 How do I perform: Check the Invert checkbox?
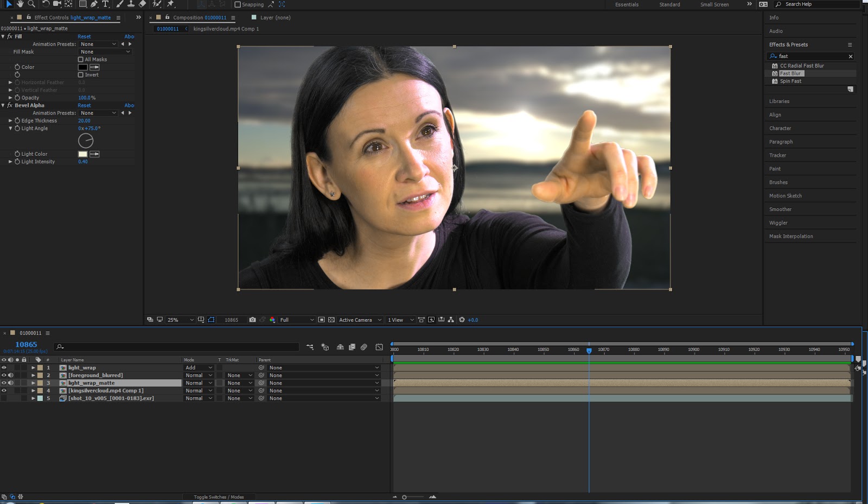point(81,75)
